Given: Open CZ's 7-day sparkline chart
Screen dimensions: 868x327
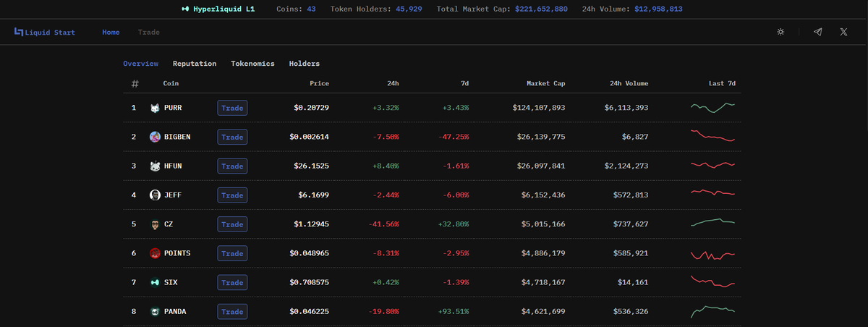Looking at the screenshot, I should tap(713, 222).
